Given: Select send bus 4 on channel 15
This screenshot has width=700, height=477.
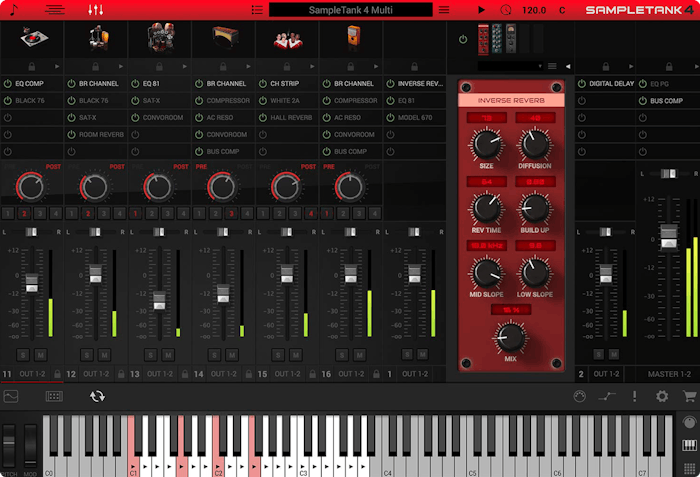Looking at the screenshot, I should (x=311, y=213).
